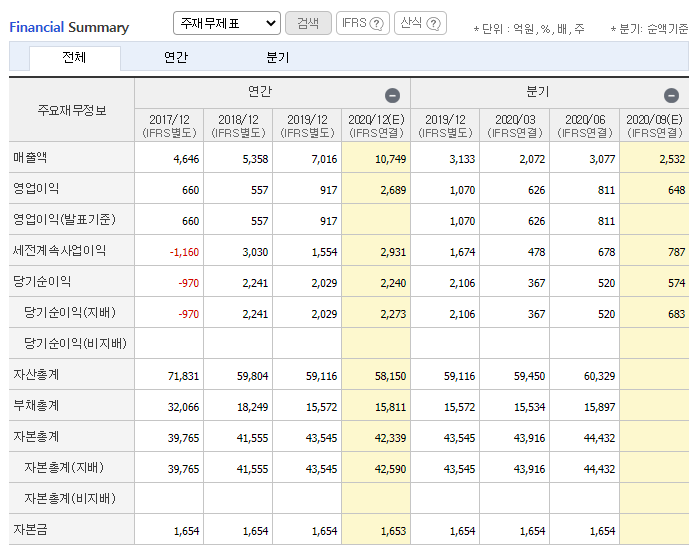Click the 주요재무정보 header cell
695x545 pixels.
[x=72, y=110]
